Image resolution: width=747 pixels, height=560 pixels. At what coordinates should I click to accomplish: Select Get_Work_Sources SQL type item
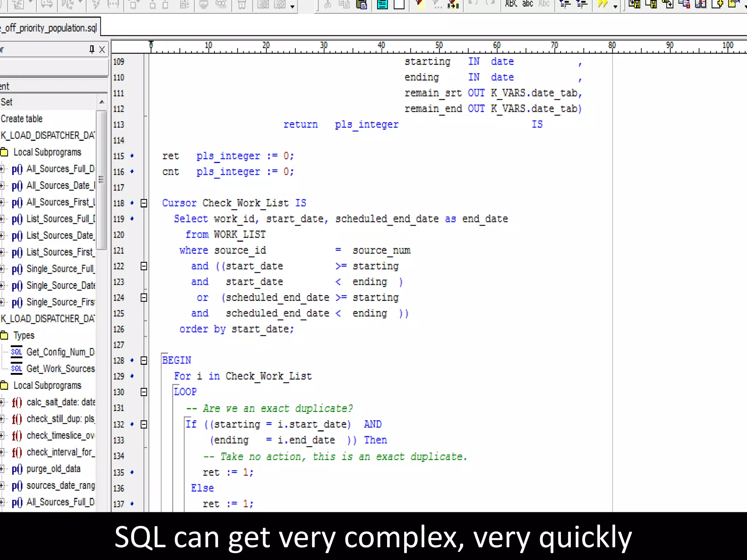click(53, 369)
